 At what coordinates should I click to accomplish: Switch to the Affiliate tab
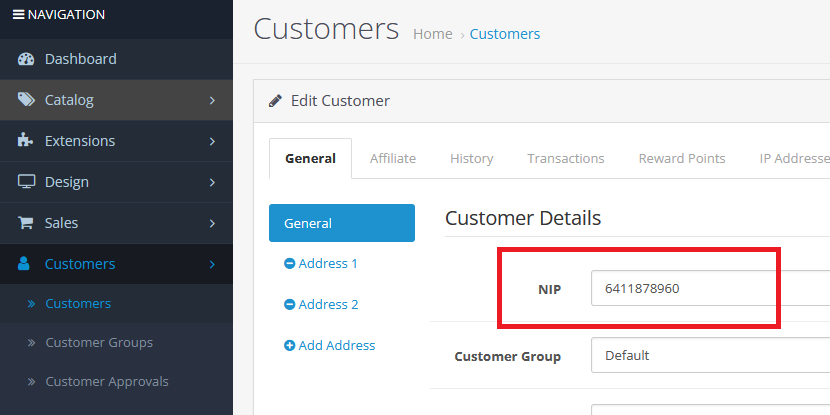coord(393,158)
